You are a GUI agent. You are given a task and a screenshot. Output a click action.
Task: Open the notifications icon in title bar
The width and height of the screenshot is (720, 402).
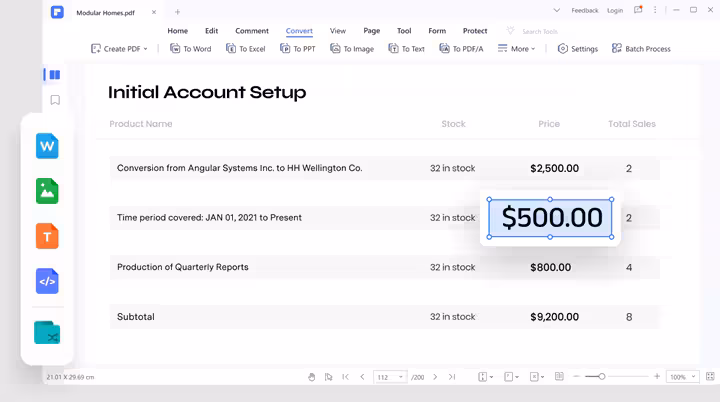(x=638, y=10)
